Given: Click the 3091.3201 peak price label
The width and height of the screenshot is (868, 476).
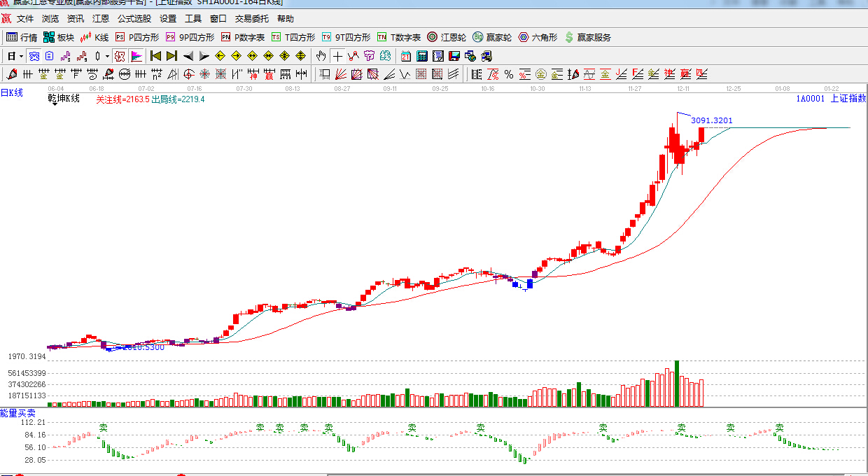Looking at the screenshot, I should [x=711, y=120].
